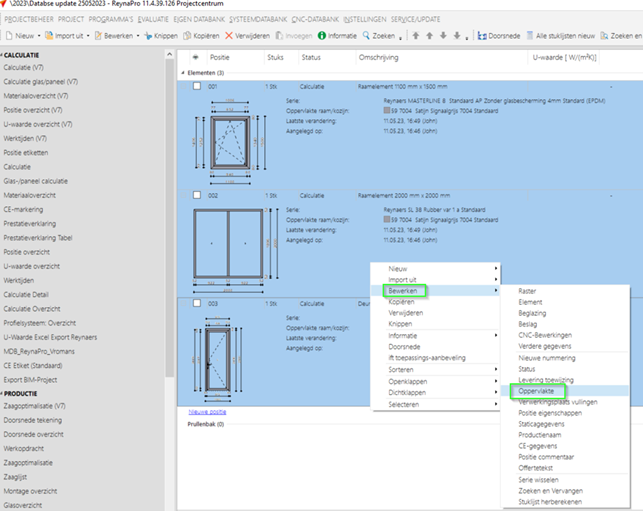Image resolution: width=643 pixels, height=511 pixels.
Task: Click the Kopiëren toolbar icon
Action: pos(187,36)
